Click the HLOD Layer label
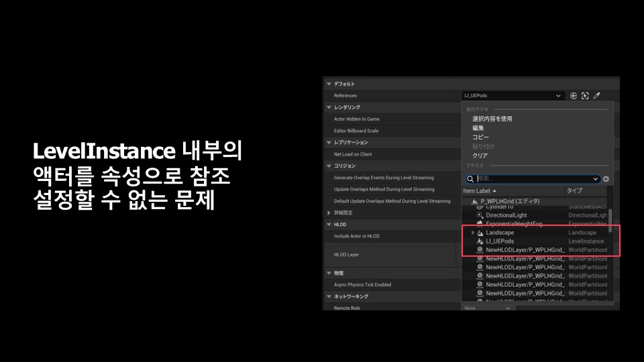This screenshot has height=362, width=644. tap(346, 255)
